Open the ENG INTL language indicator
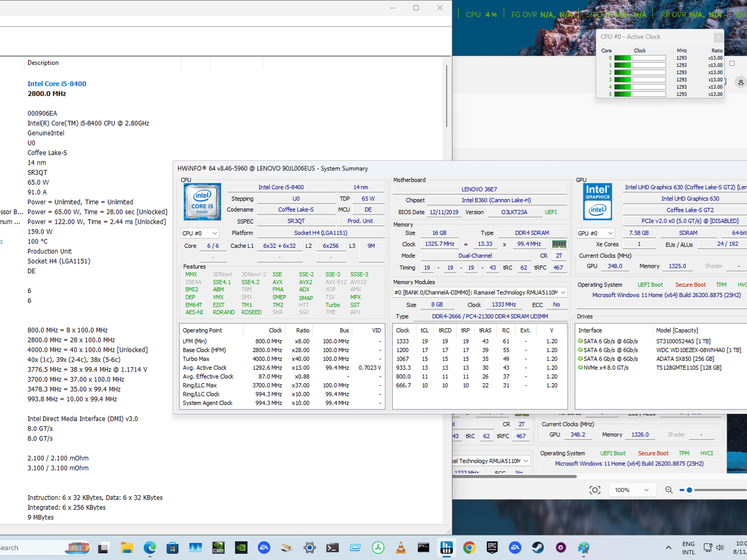The width and height of the screenshot is (747, 560). tap(688, 548)
